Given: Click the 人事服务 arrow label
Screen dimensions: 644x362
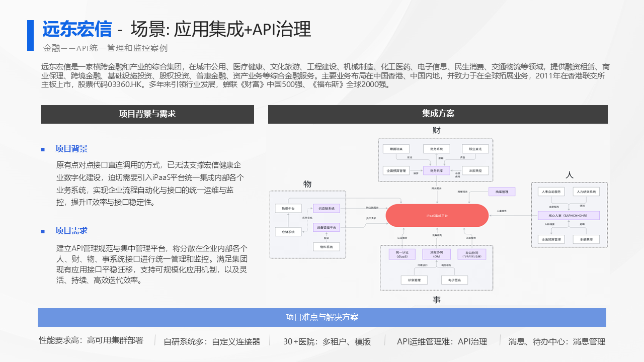Looking at the screenshot, I should 502,211.
